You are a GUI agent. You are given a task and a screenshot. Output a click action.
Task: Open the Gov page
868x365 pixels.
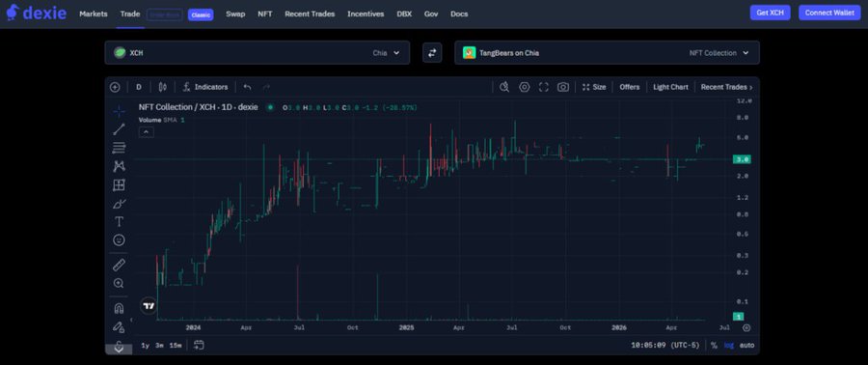(431, 14)
